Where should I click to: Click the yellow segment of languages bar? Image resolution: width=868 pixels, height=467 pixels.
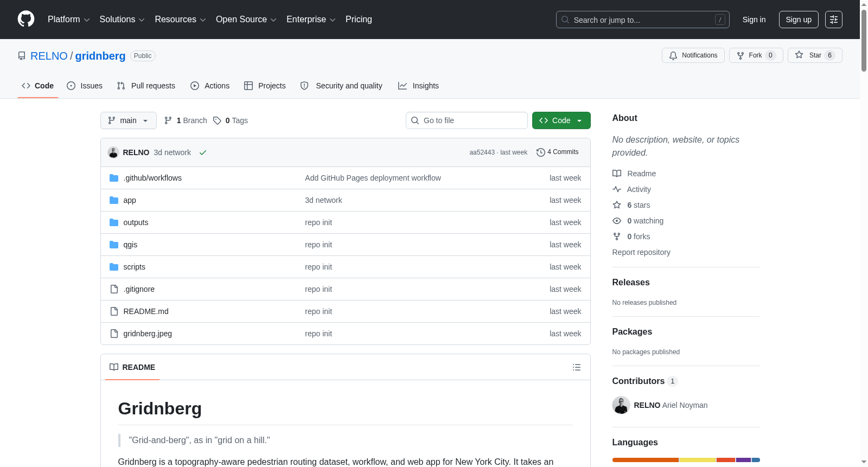(x=698, y=460)
